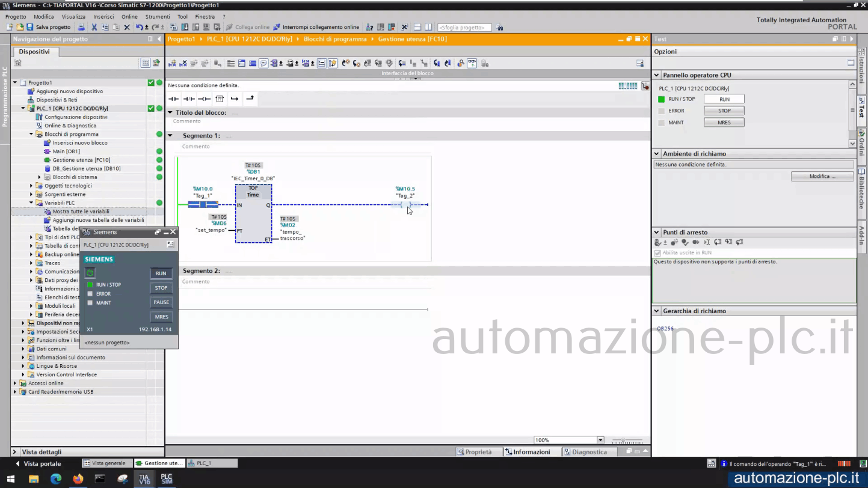
Task: Toggle monitoring glasses icon in editor toolbar
Action: (x=472, y=63)
